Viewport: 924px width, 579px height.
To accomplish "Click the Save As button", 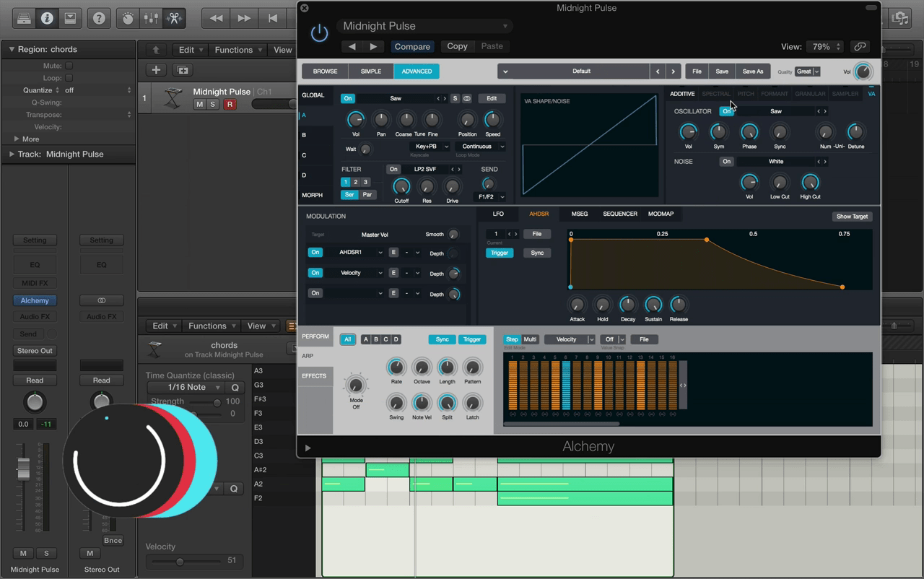I will coord(753,71).
